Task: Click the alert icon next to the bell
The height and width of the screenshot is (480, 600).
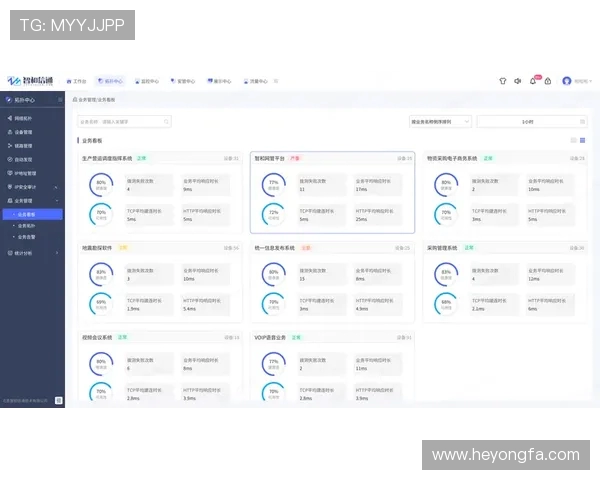Action: tap(547, 80)
